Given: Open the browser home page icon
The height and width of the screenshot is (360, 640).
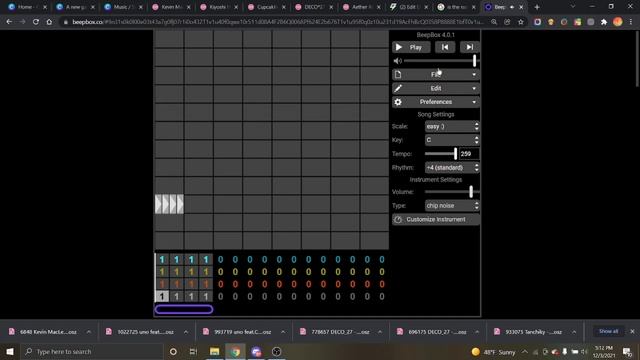Looking at the screenshot, I should click(x=49, y=22).
